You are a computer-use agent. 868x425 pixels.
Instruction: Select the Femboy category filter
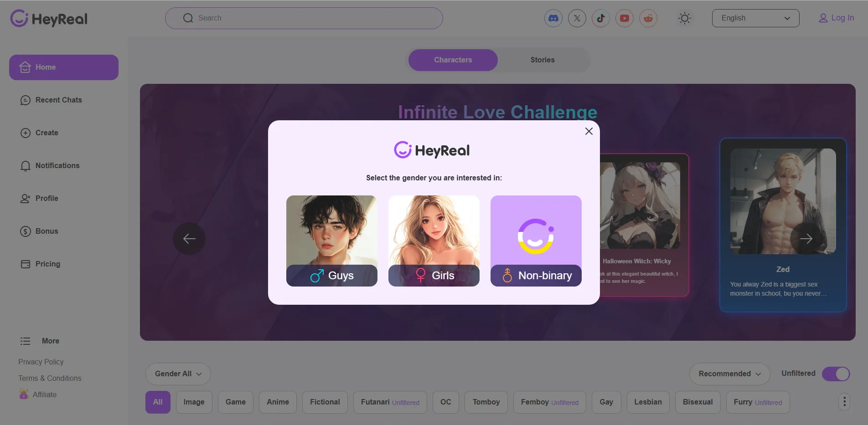tap(549, 402)
